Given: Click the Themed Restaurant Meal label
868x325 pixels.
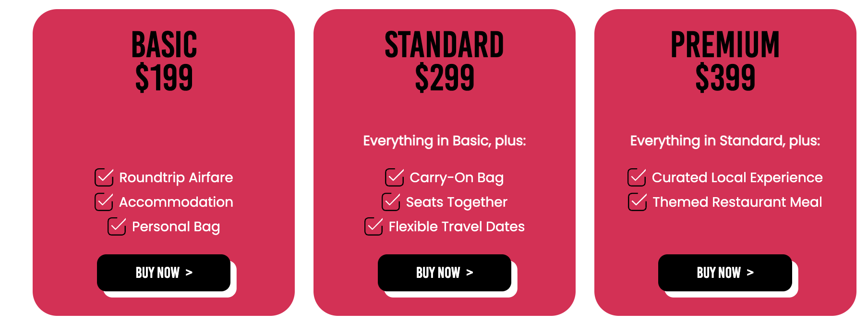Looking at the screenshot, I should (x=737, y=202).
